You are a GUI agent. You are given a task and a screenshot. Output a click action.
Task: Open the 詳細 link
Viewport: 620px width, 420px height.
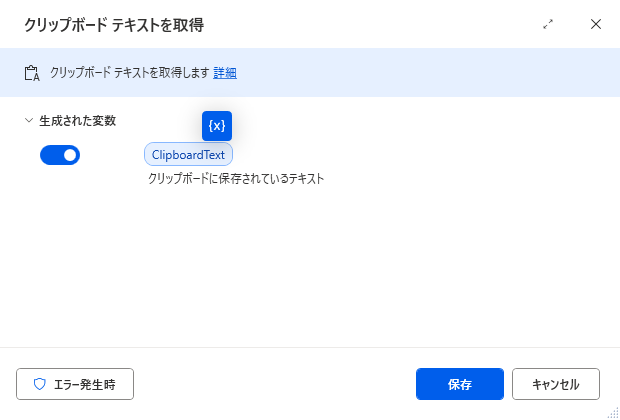225,73
